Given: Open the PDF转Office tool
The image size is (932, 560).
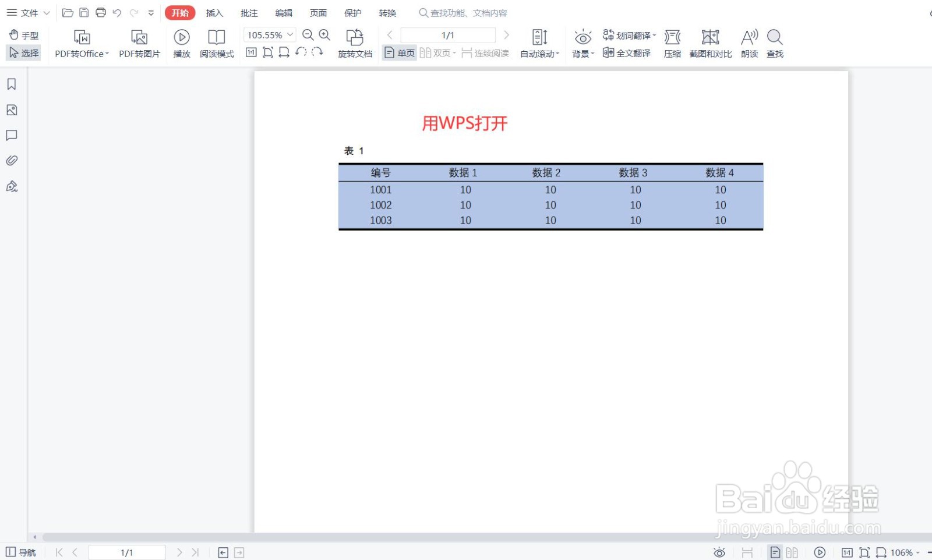Looking at the screenshot, I should coord(81,42).
